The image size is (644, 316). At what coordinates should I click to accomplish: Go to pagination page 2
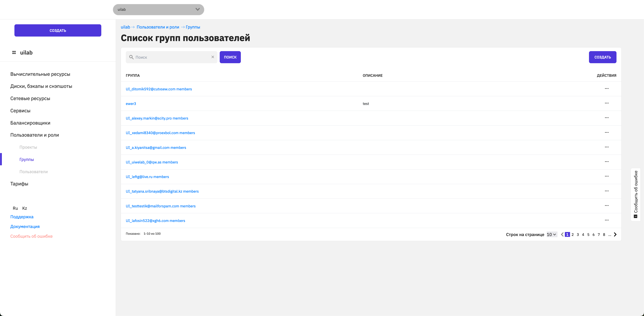point(573,234)
